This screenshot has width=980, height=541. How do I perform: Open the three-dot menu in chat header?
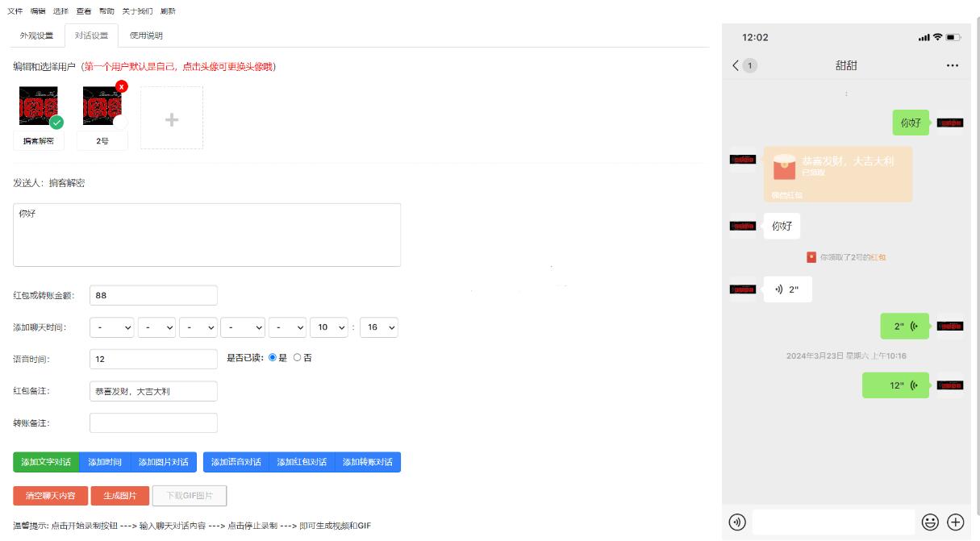[x=952, y=65]
